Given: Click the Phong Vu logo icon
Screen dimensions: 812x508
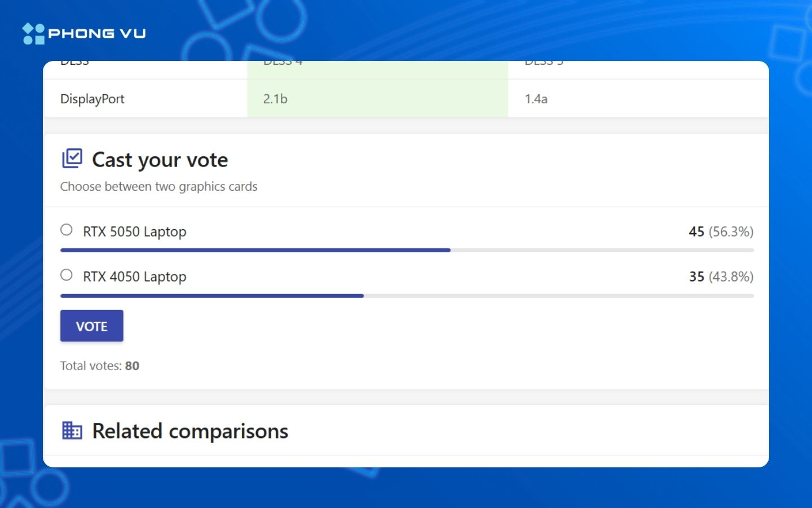Looking at the screenshot, I should [x=33, y=34].
